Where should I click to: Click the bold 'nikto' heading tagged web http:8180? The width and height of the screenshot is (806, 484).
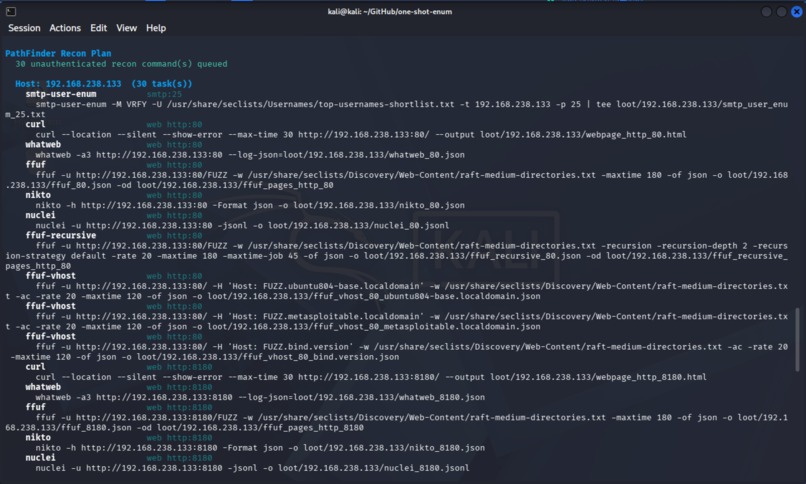click(x=38, y=437)
